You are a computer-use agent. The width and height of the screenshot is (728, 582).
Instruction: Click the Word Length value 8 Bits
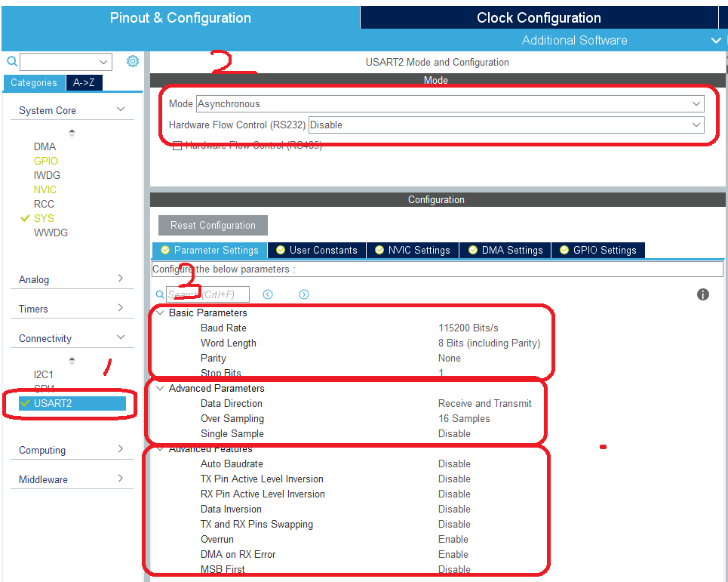(x=490, y=343)
